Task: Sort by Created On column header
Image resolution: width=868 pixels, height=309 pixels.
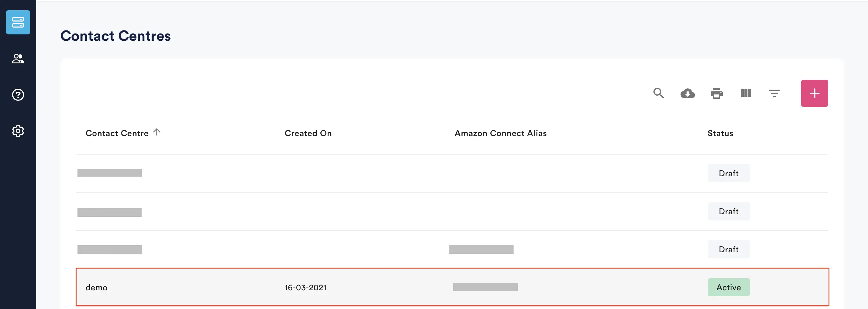Action: (308, 133)
